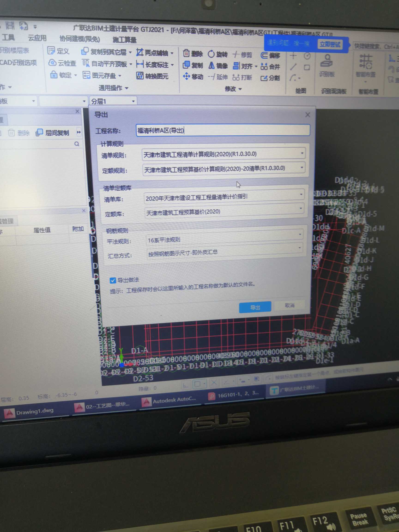The image size is (399, 532).
Task: Expand the 通用操作 group
Action: coord(113,88)
